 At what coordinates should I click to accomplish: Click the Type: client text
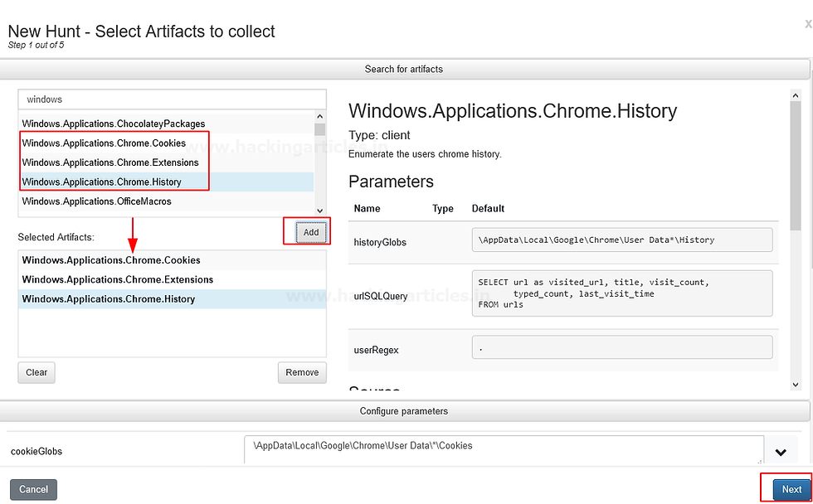click(x=379, y=135)
